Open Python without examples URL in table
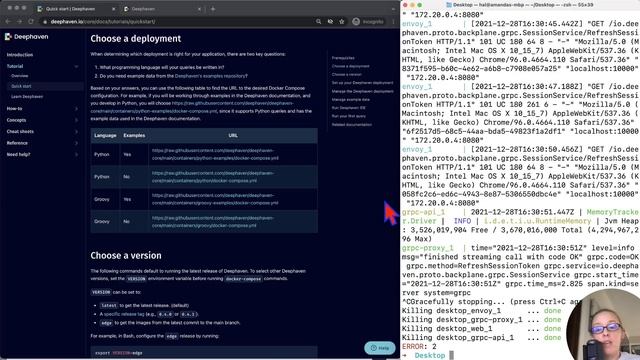 tap(213, 177)
